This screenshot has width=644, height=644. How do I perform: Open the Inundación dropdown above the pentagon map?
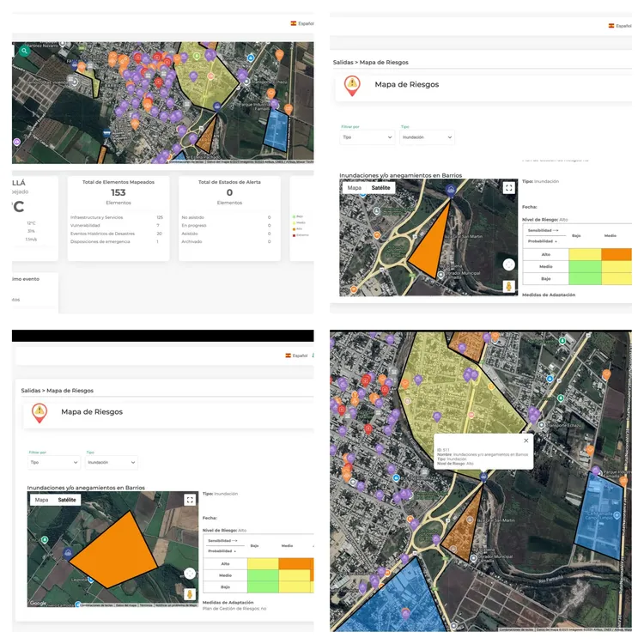pos(112,462)
